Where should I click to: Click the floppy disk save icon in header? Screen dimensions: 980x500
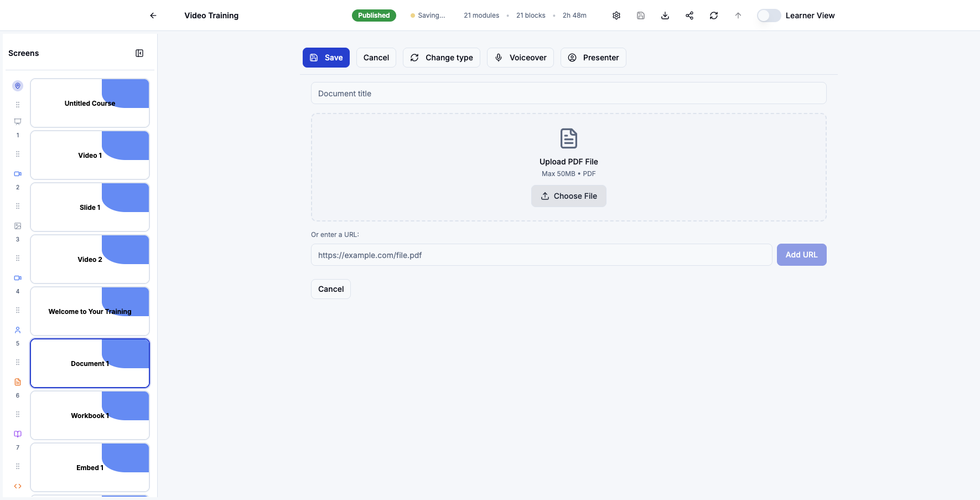click(641, 16)
